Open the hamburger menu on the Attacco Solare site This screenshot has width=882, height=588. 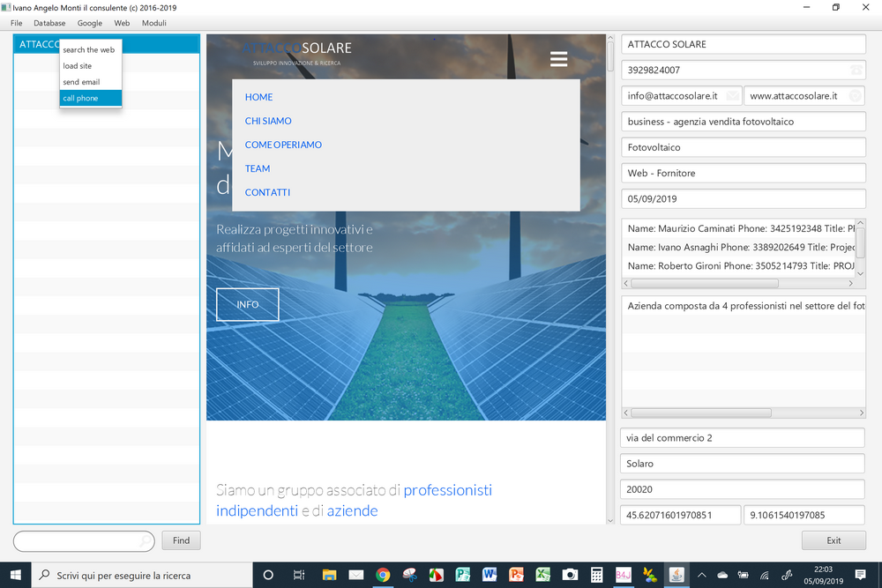(558, 59)
